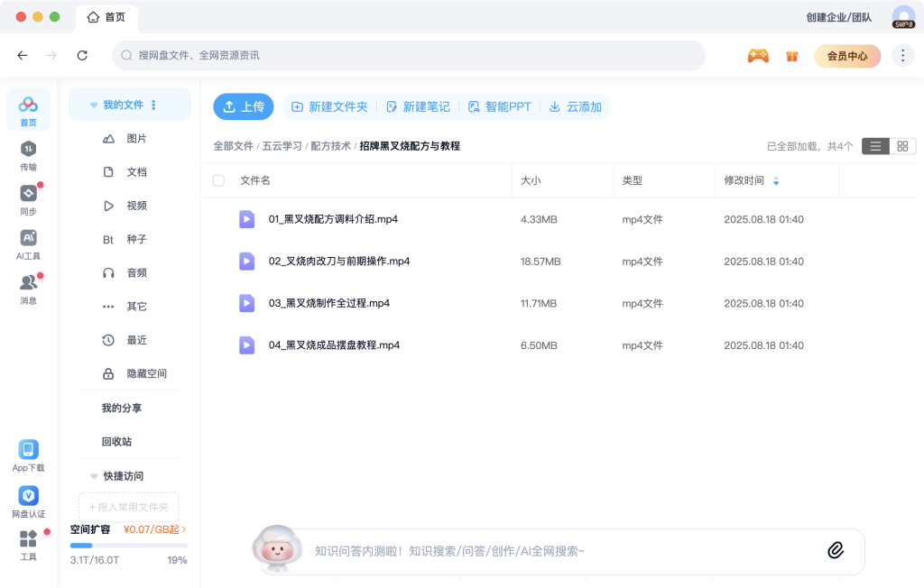Open the 传输 transfer panel icon
The image size is (924, 588).
[x=28, y=154]
